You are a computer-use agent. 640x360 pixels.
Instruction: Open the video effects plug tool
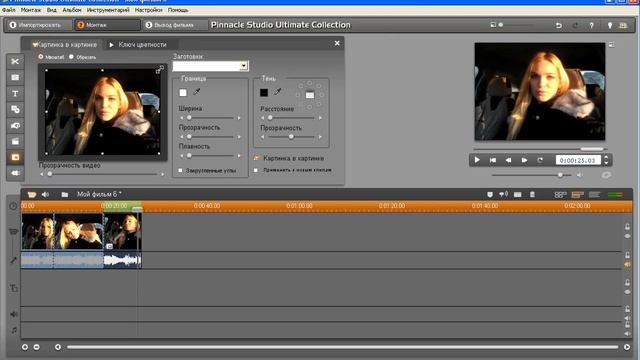point(15,173)
